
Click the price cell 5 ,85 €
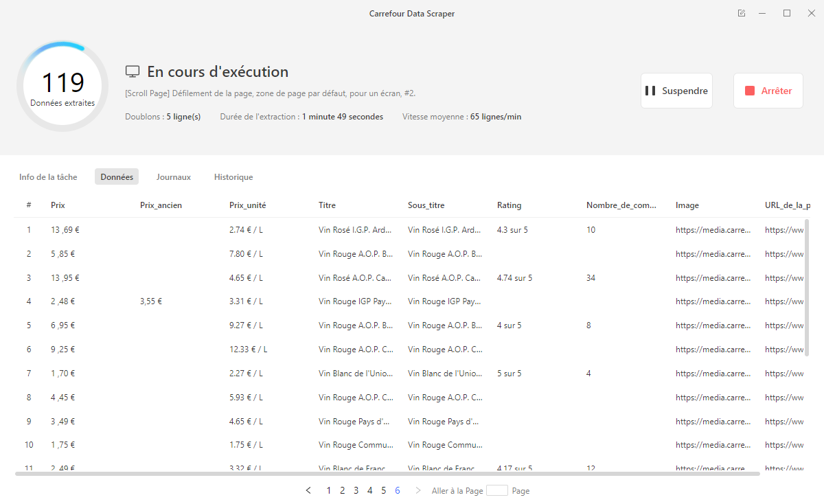tap(63, 254)
